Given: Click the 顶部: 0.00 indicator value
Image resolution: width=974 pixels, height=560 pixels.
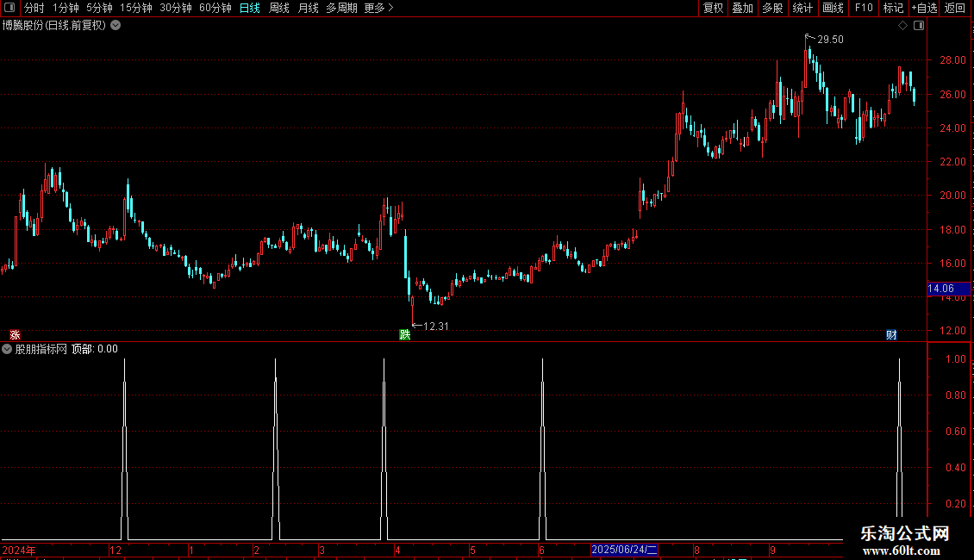Looking at the screenshot, I should tap(95, 349).
